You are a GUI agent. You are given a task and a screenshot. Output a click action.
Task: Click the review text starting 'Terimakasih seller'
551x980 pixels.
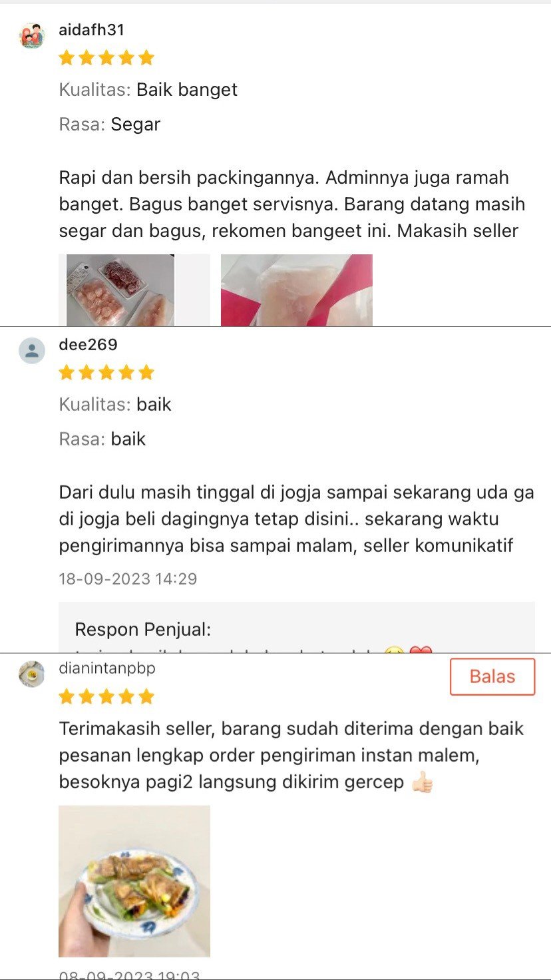pos(291,755)
